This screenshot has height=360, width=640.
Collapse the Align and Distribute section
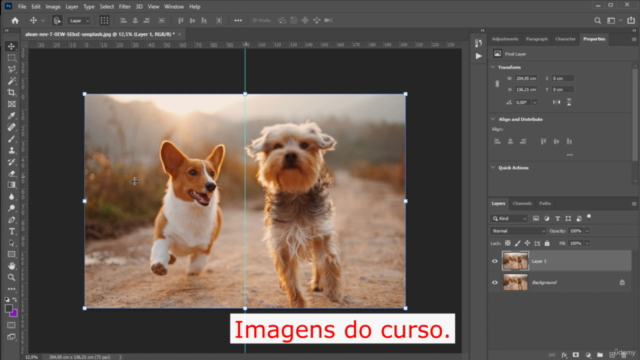[493, 119]
